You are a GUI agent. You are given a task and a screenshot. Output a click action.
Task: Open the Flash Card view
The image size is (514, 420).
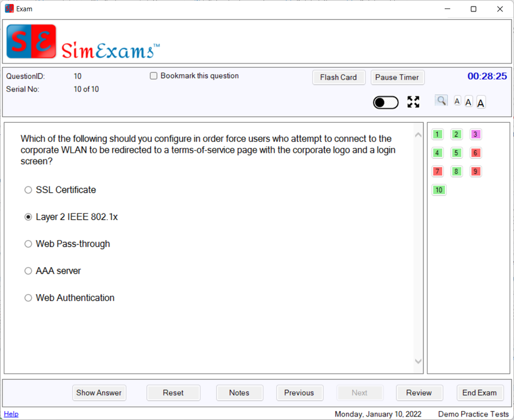[338, 77]
